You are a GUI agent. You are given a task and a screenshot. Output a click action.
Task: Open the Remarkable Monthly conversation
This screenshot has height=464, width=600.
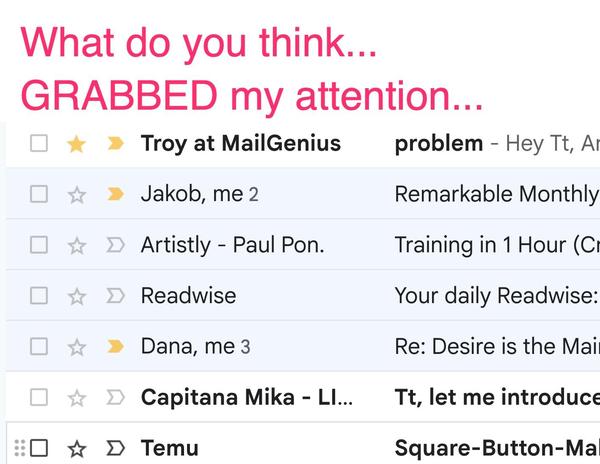click(496, 194)
